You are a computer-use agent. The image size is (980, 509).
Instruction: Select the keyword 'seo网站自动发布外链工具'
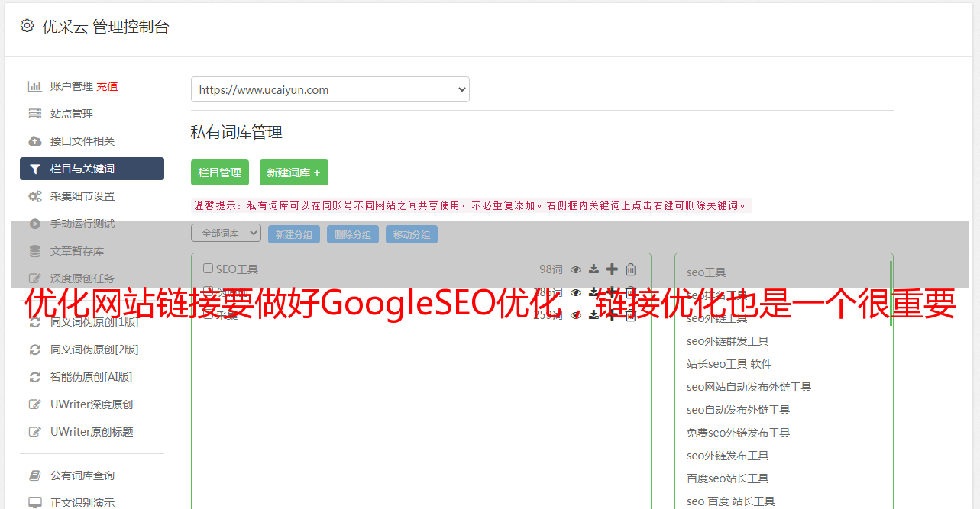point(749,387)
